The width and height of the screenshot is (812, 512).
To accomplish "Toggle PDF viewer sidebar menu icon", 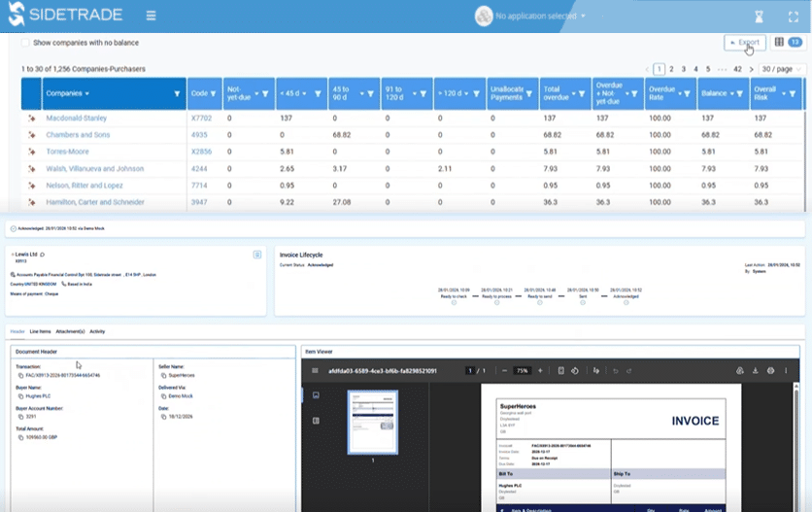I will click(315, 370).
